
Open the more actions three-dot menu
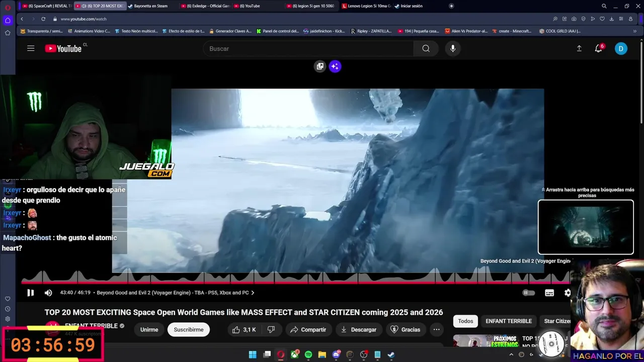click(437, 329)
